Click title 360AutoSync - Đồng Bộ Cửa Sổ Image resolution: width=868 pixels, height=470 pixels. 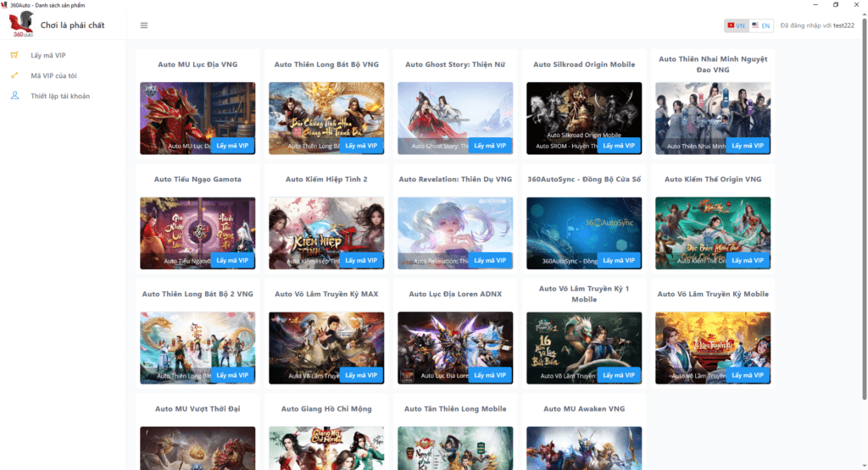[584, 180]
